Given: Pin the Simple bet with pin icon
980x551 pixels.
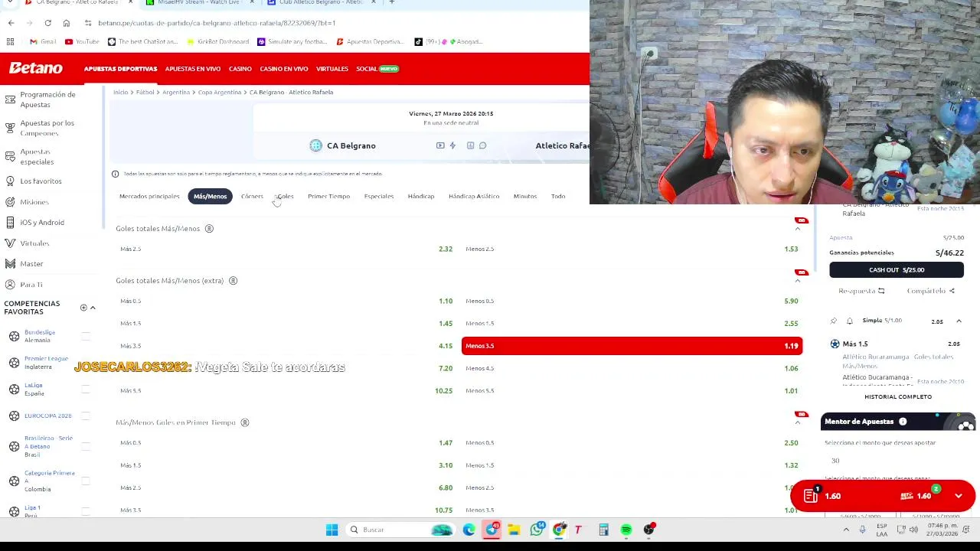Looking at the screenshot, I should pyautogui.click(x=834, y=321).
